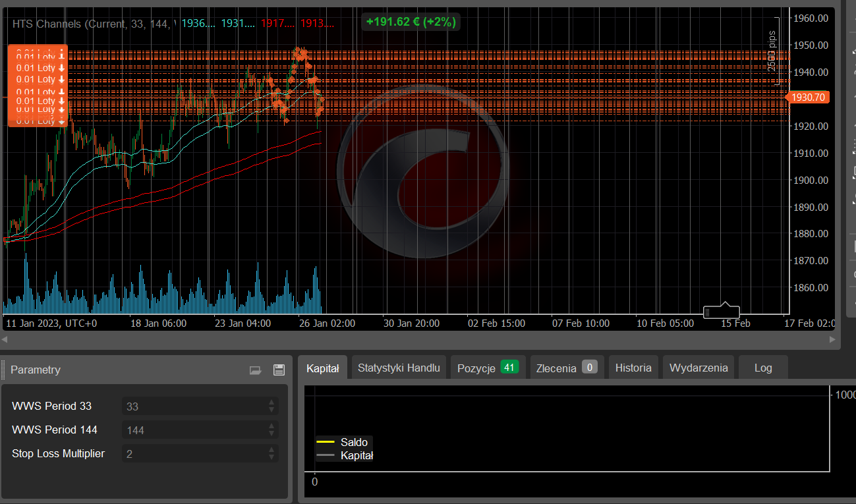Decrease the WWS Period 144 value

pos(271,434)
